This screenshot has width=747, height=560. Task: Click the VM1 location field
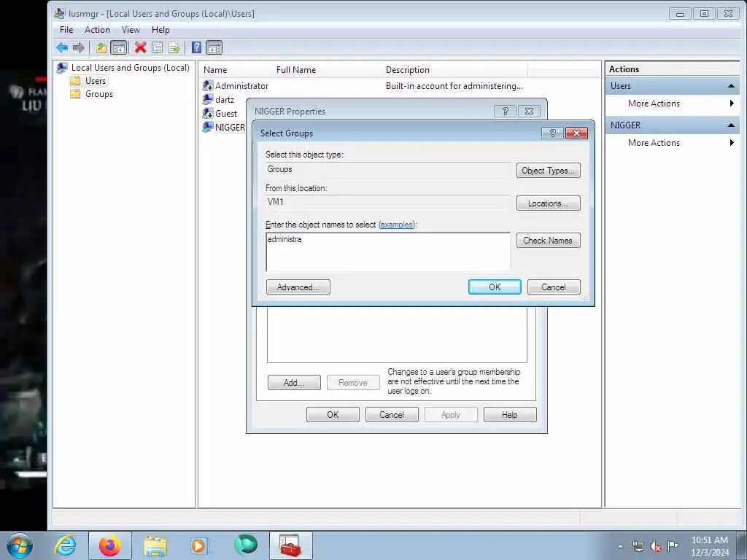click(x=388, y=203)
